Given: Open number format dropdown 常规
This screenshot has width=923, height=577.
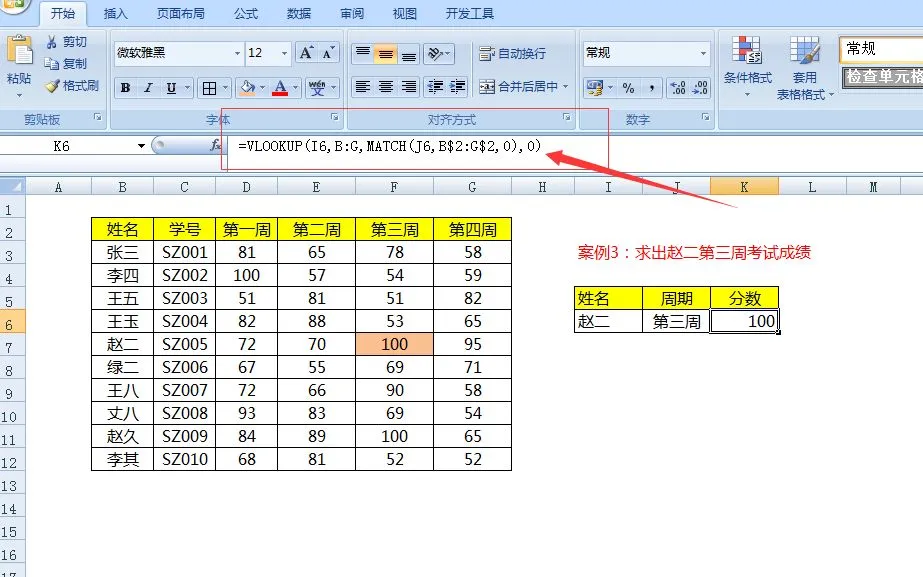Looking at the screenshot, I should tap(703, 53).
